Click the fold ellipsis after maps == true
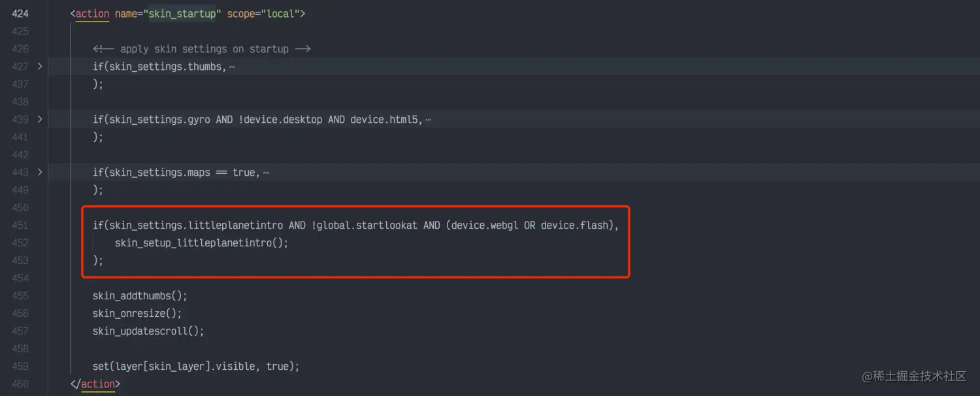 [x=265, y=173]
